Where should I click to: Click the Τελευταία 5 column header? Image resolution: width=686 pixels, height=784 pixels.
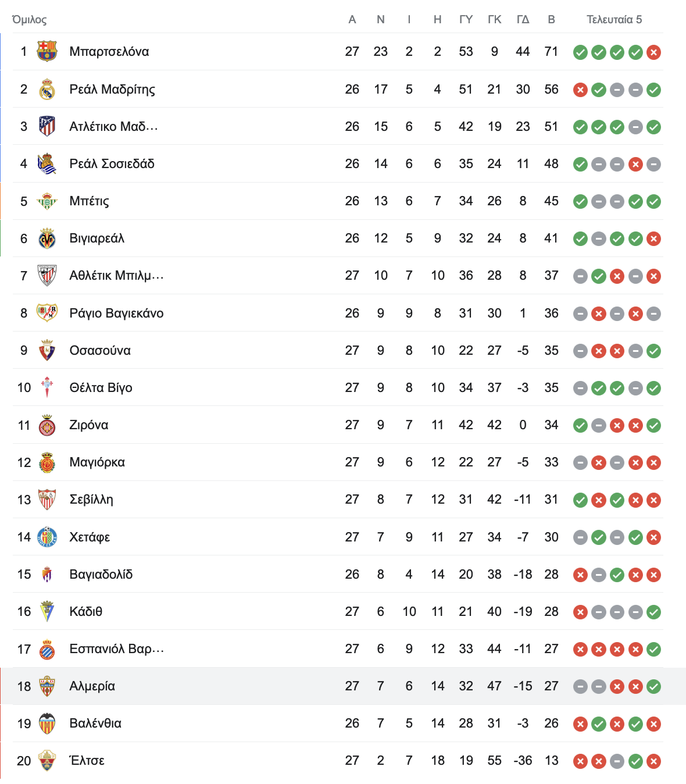(x=614, y=20)
